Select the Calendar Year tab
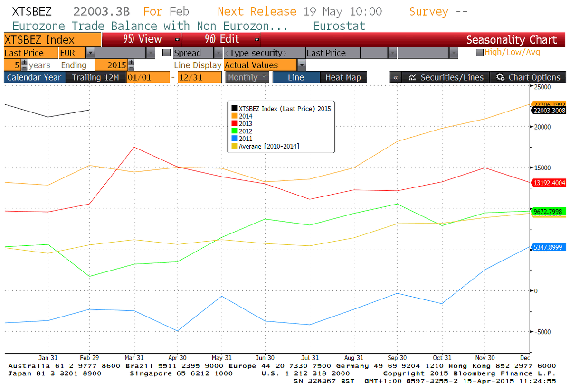Screen dimensions: 570x392 [34, 77]
